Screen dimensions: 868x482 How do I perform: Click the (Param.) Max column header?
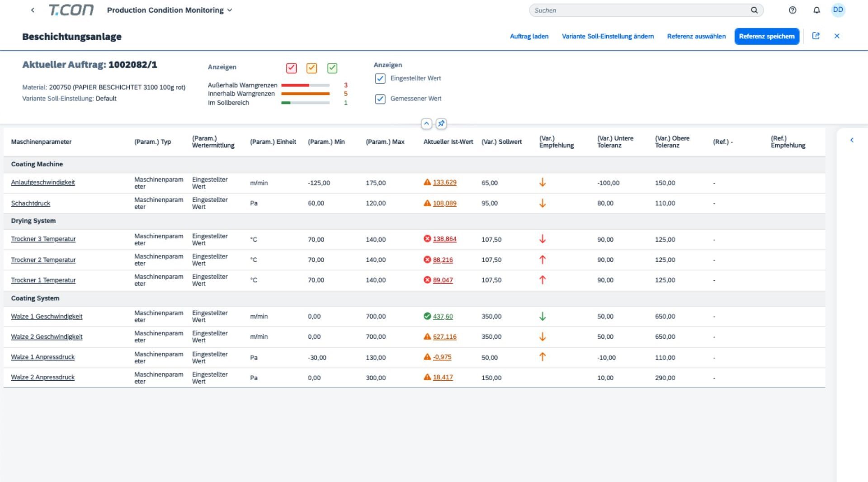click(385, 142)
